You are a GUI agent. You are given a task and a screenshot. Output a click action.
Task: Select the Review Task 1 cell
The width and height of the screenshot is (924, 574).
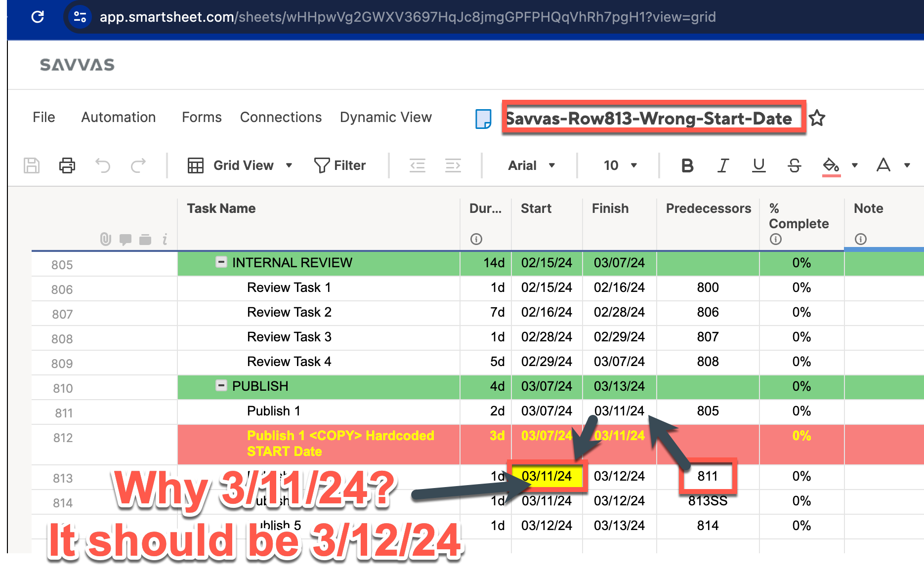point(319,288)
